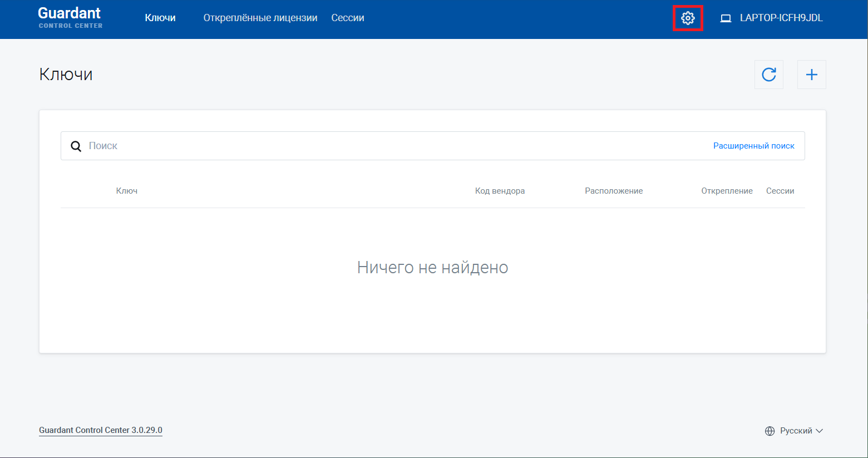868x458 pixels.
Task: Click the Guardant Control Center logo
Action: 70,18
